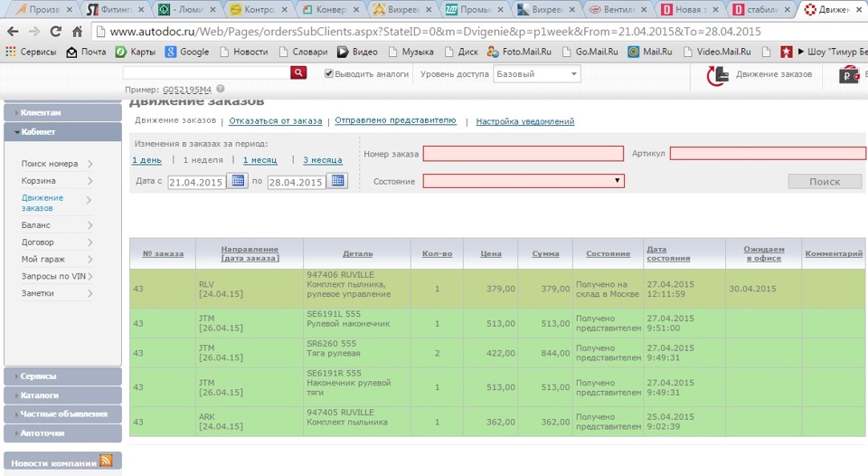Select the 3 месяца period link
The height and width of the screenshot is (476, 868).
[x=322, y=160]
